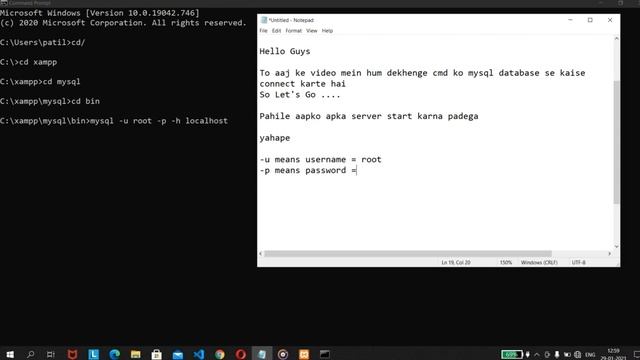Switch to Notepad via taskbar icon
This screenshot has height=360, width=640.
click(262, 354)
